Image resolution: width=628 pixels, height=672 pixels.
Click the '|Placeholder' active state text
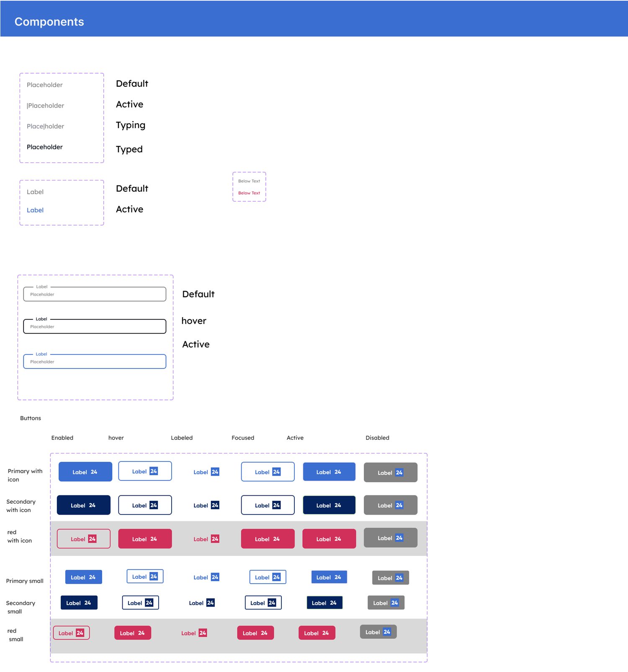45,106
